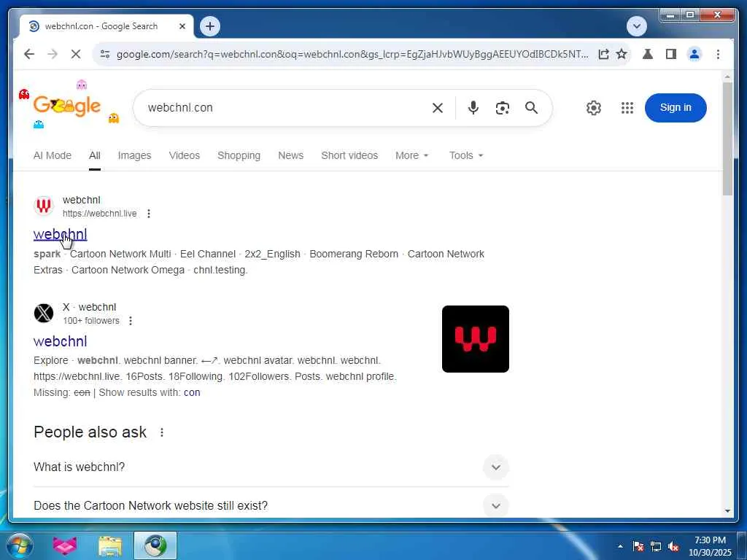747x560 pixels.
Task: Switch to Short videos tab
Action: click(349, 156)
